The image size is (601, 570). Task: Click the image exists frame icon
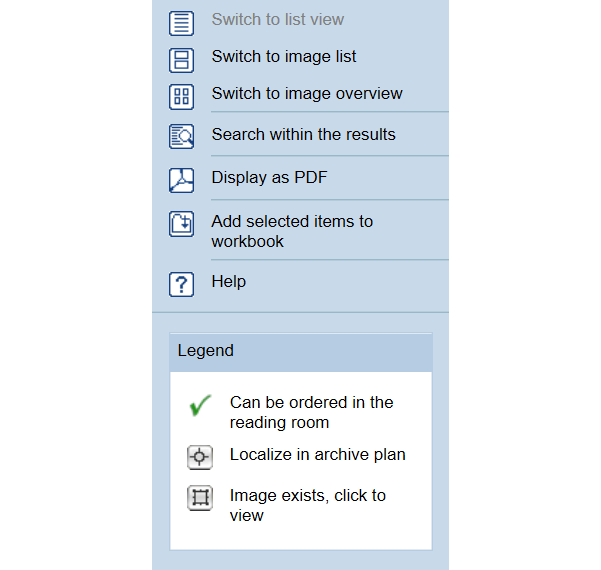click(200, 498)
